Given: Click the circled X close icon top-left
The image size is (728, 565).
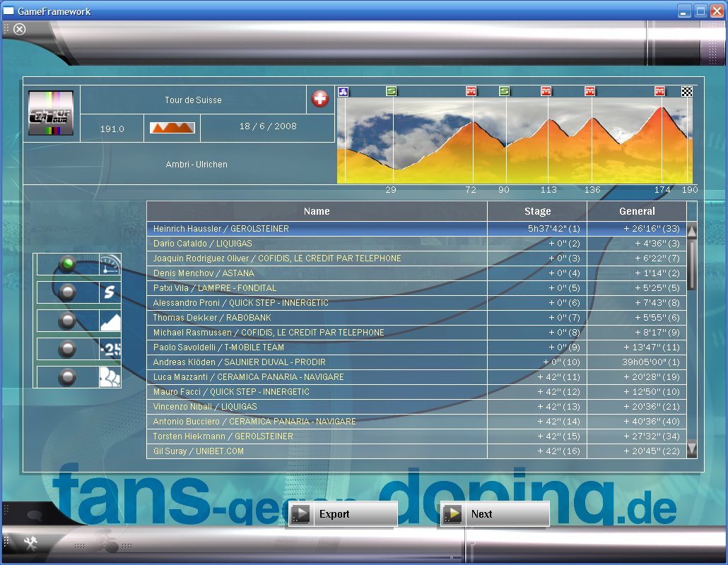Looking at the screenshot, I should (x=20, y=29).
